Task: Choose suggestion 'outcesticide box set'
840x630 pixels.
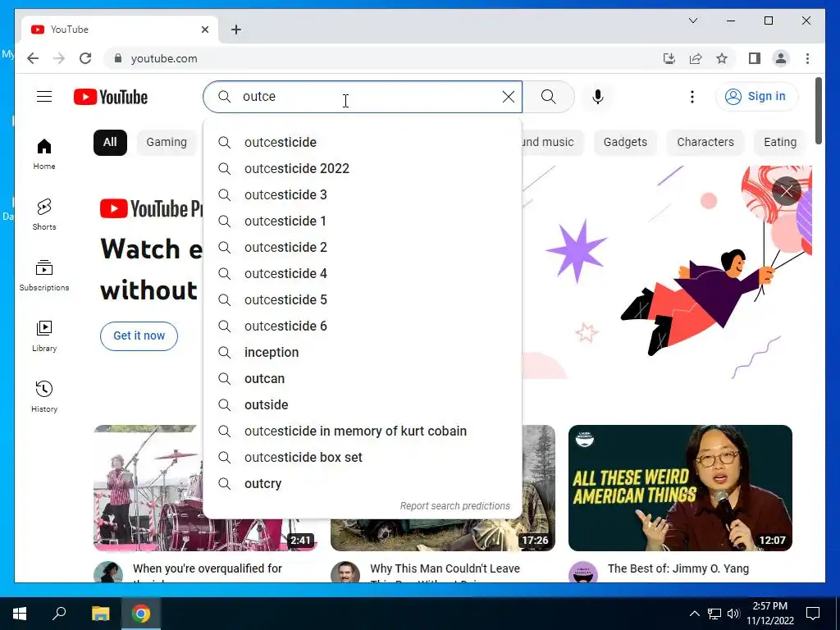Action: (362, 457)
